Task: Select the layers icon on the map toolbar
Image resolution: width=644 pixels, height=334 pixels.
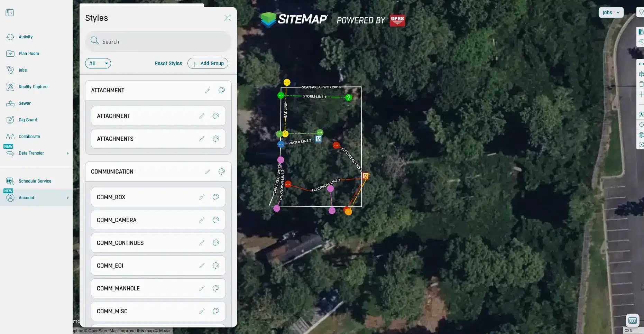Action: [642, 11]
